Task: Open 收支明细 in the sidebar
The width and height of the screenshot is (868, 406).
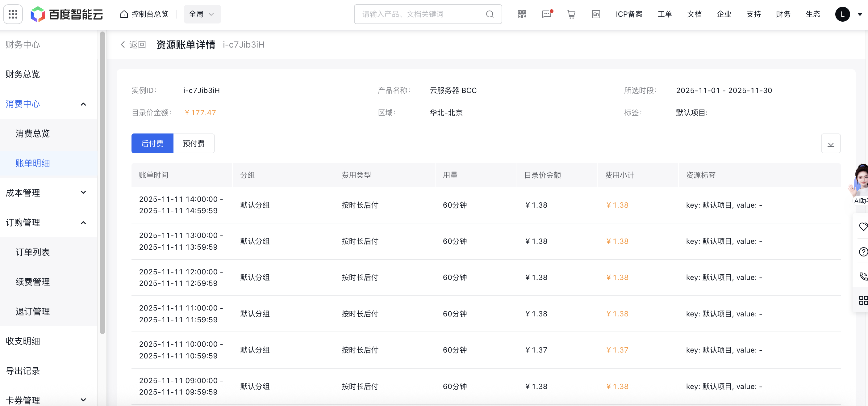Action: click(23, 341)
